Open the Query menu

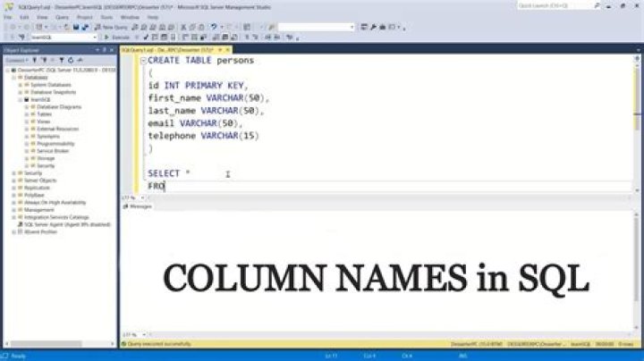click(61, 16)
